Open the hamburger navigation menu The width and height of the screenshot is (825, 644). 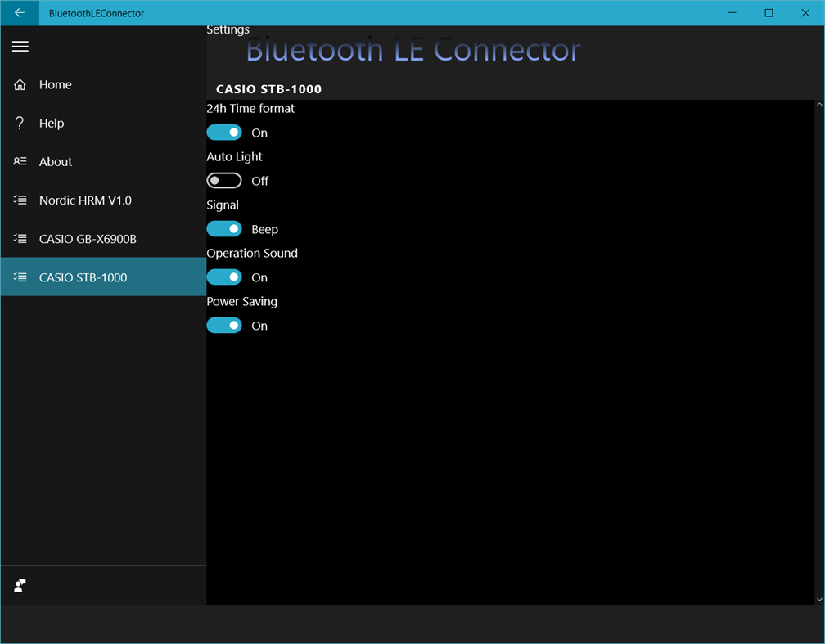click(x=20, y=47)
